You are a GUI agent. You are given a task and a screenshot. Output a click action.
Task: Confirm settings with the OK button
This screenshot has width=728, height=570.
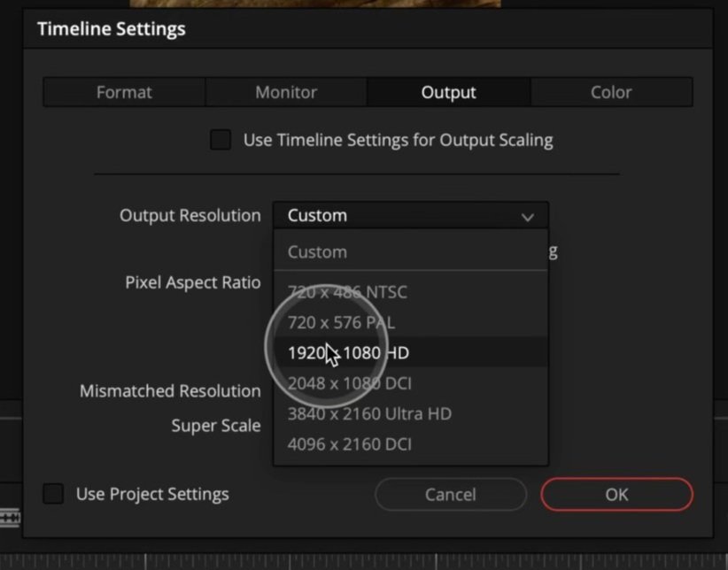pyautogui.click(x=616, y=494)
